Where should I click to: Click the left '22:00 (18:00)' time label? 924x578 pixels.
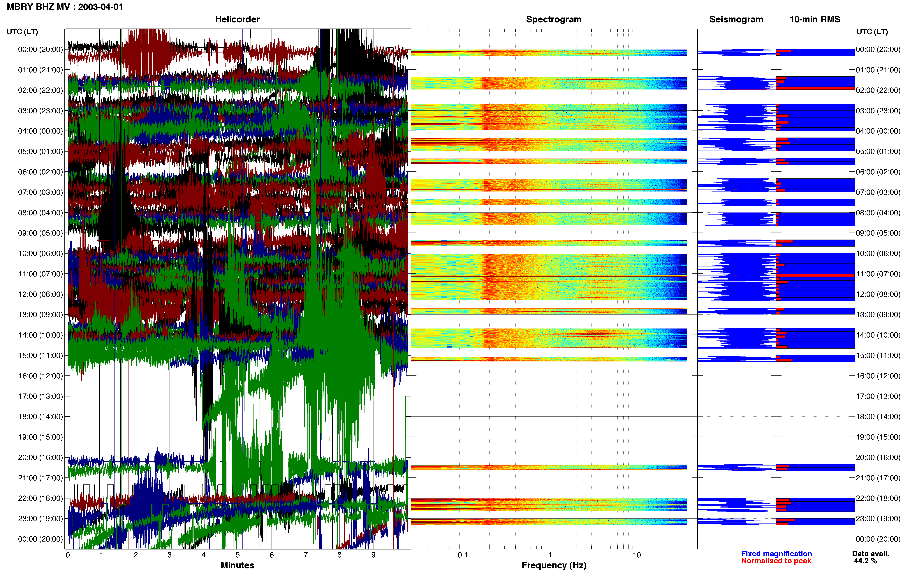pos(41,498)
